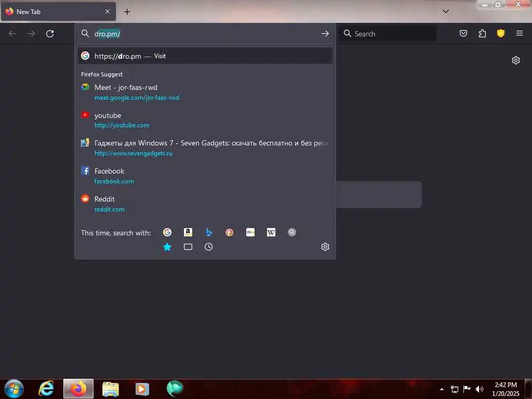Click the back navigation arrow

[12, 34]
